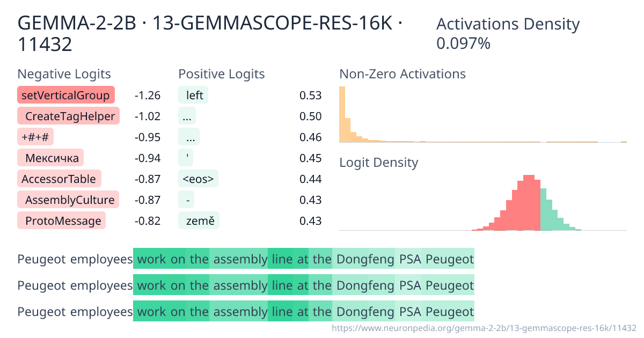Click the Positive Logits heading
The image size is (644, 338).
pos(222,74)
